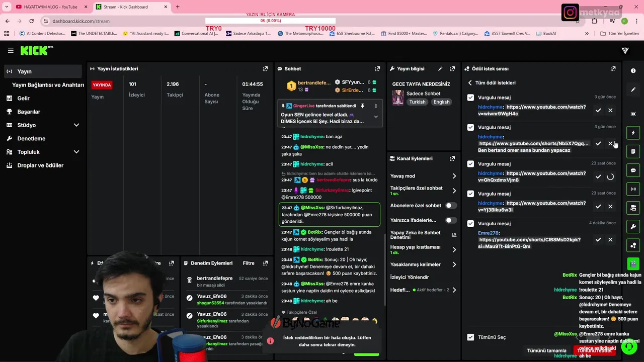The width and height of the screenshot is (644, 362).
Task: Open Droplar ve ödüller sidebar item
Action: coord(43,165)
